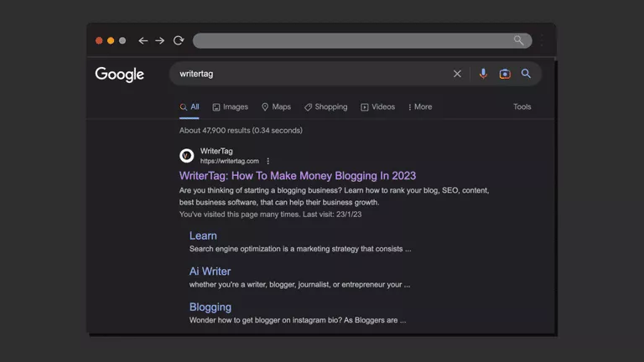Click the writertag search input field
The height and width of the screenshot is (362, 644).
[310, 74]
